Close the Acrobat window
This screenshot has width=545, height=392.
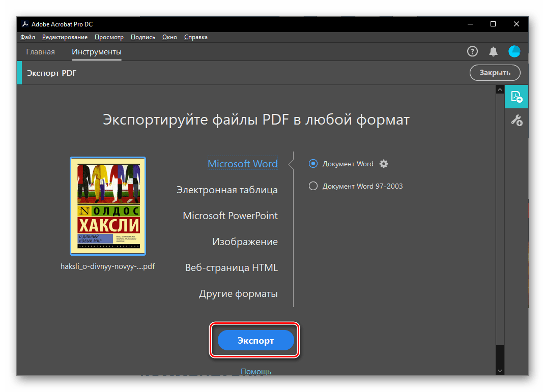click(517, 24)
